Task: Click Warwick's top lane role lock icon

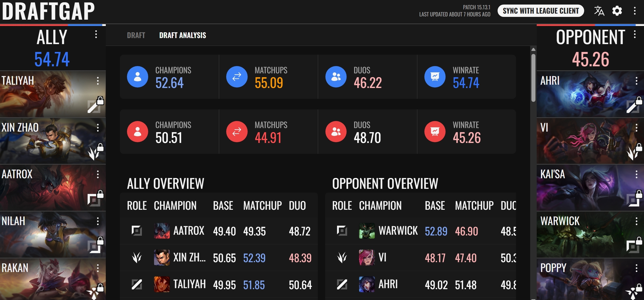Action: [634, 245]
